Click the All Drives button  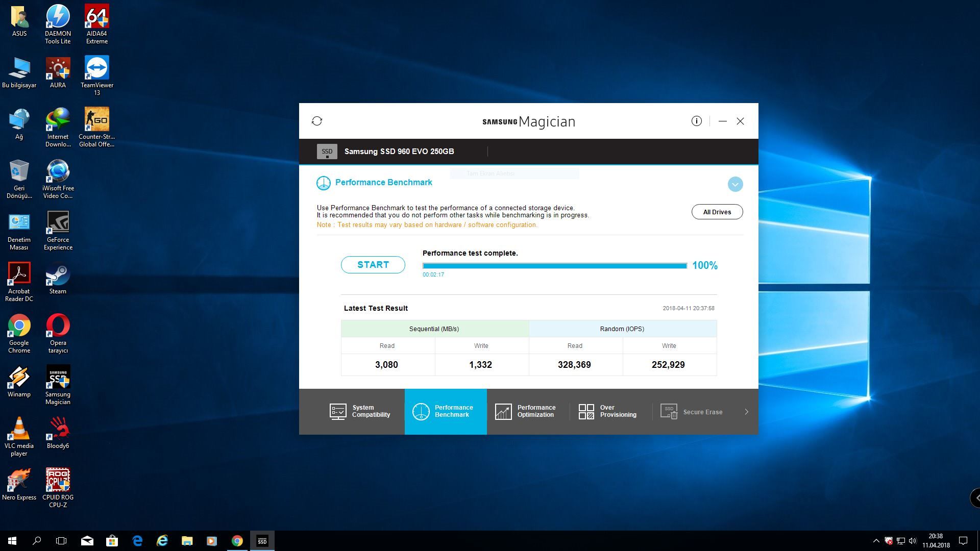point(717,212)
